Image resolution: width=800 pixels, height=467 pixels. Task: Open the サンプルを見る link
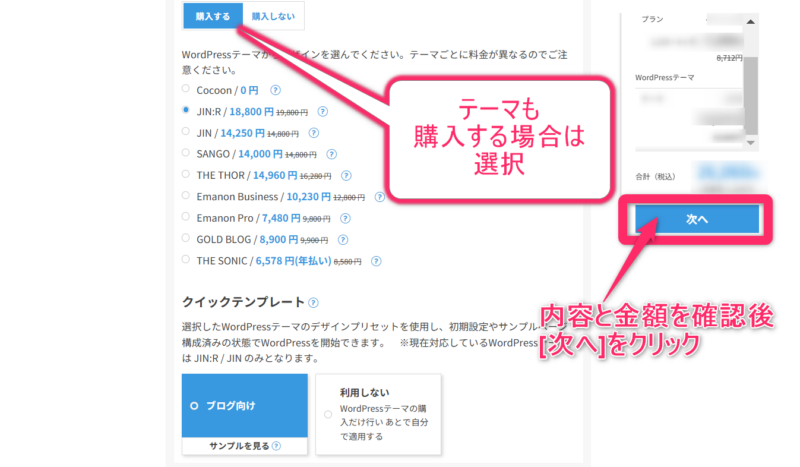pyautogui.click(x=239, y=446)
